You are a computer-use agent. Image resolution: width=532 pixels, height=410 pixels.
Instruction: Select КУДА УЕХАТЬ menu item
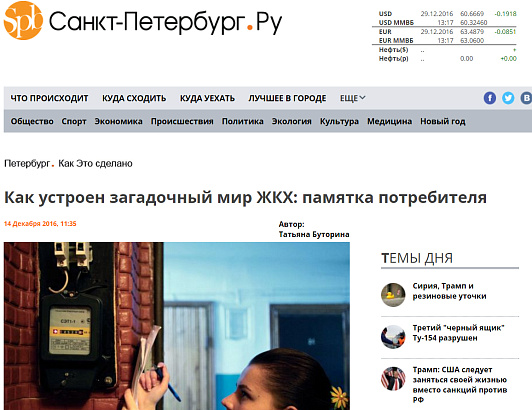207,98
